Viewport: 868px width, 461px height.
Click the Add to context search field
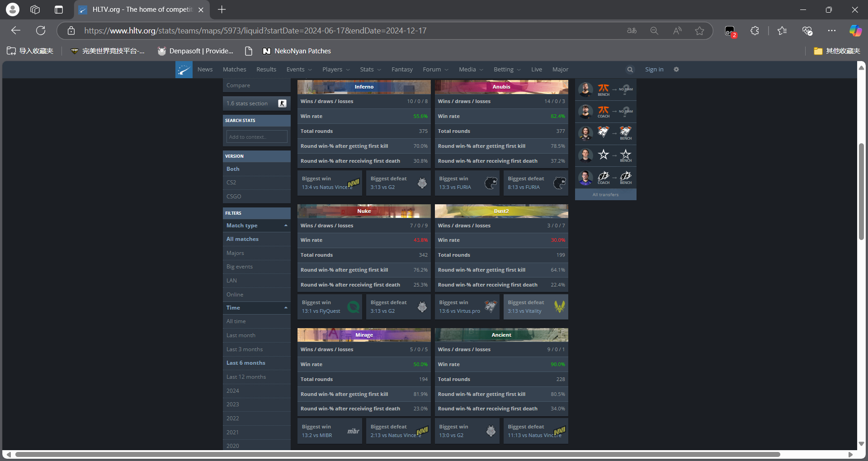[256, 136]
